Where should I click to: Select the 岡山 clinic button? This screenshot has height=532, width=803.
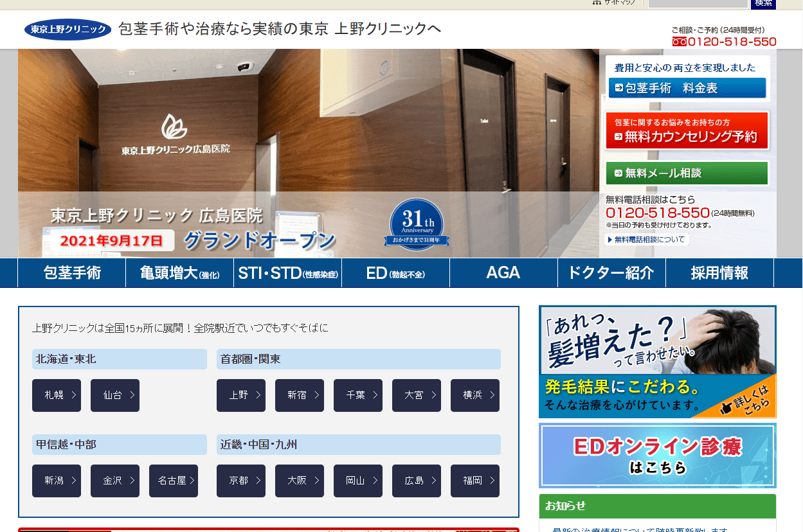click(x=358, y=481)
